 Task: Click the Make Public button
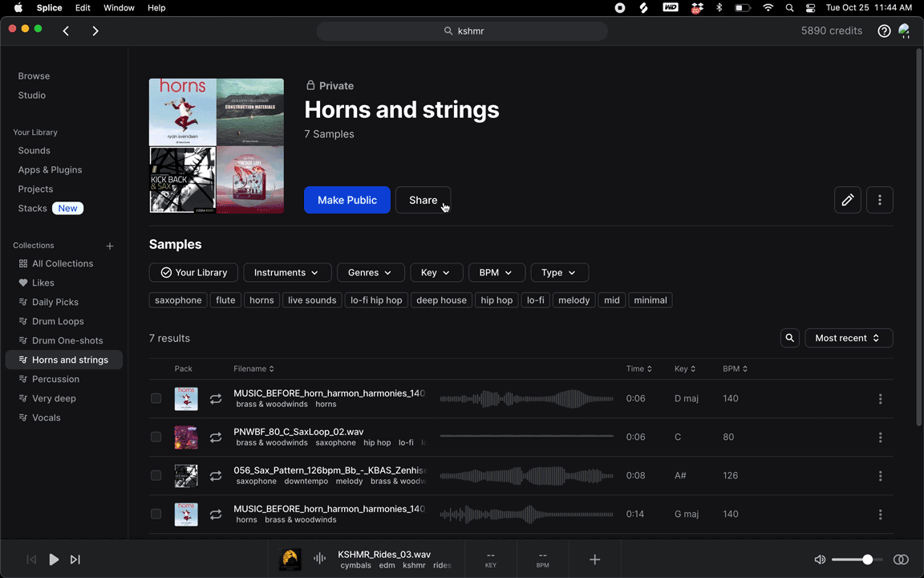point(346,200)
